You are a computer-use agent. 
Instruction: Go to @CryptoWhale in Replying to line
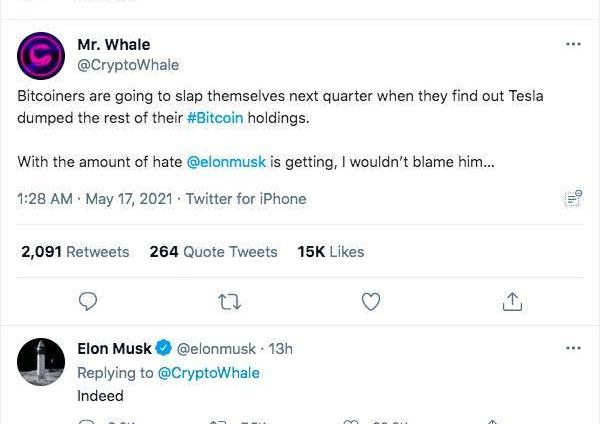click(x=208, y=373)
